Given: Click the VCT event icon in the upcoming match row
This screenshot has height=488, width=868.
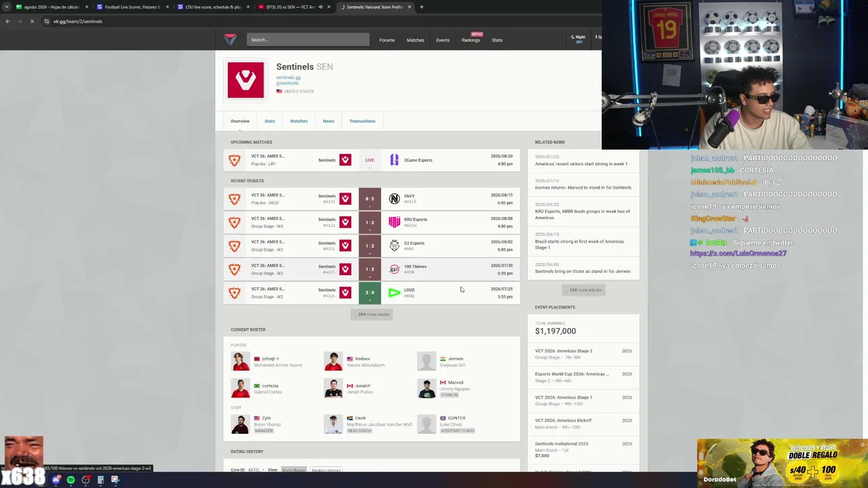Looking at the screenshot, I should pyautogui.click(x=234, y=160).
